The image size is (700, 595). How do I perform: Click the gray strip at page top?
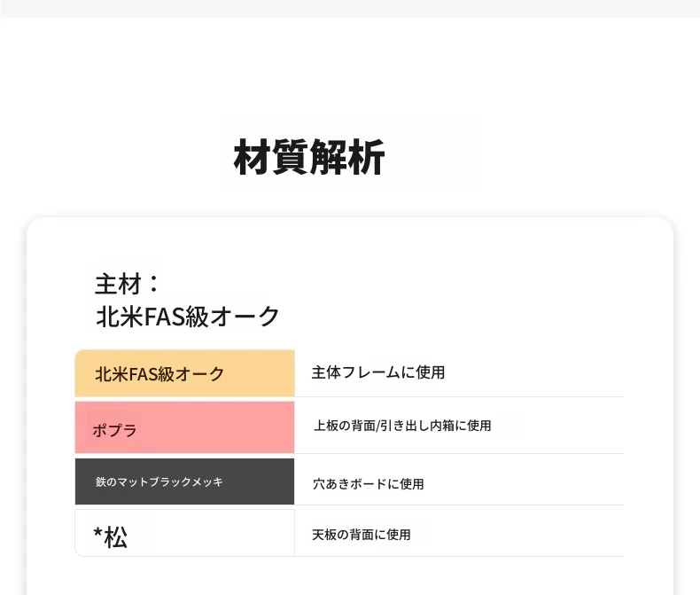(350, 9)
